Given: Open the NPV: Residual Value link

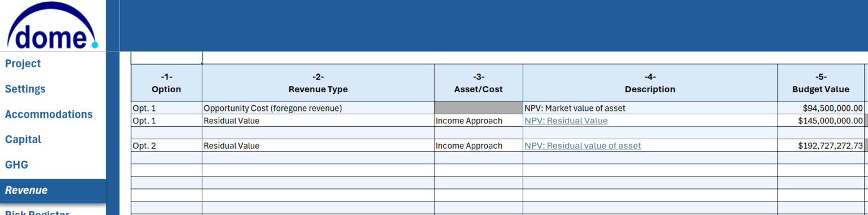Looking at the screenshot, I should (x=566, y=121).
